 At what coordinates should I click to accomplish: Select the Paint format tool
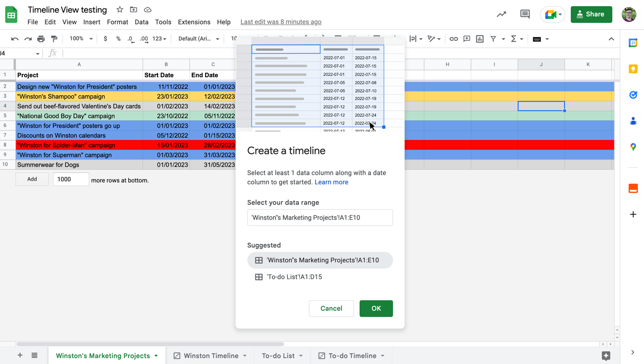coord(54,39)
